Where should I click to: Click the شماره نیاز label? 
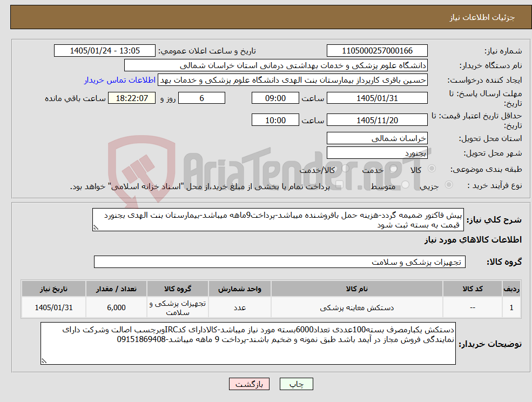[x=503, y=51]
